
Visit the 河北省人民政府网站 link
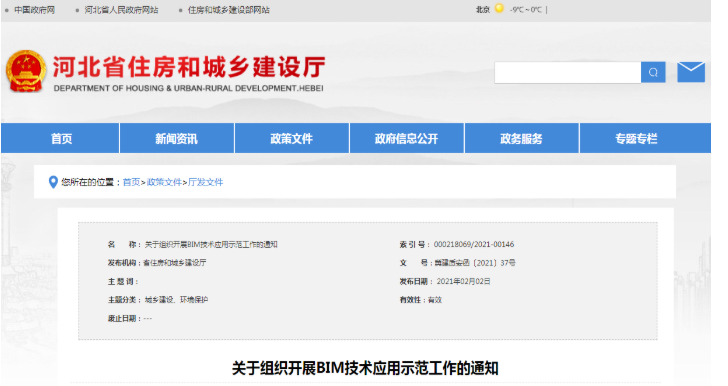pos(121,10)
